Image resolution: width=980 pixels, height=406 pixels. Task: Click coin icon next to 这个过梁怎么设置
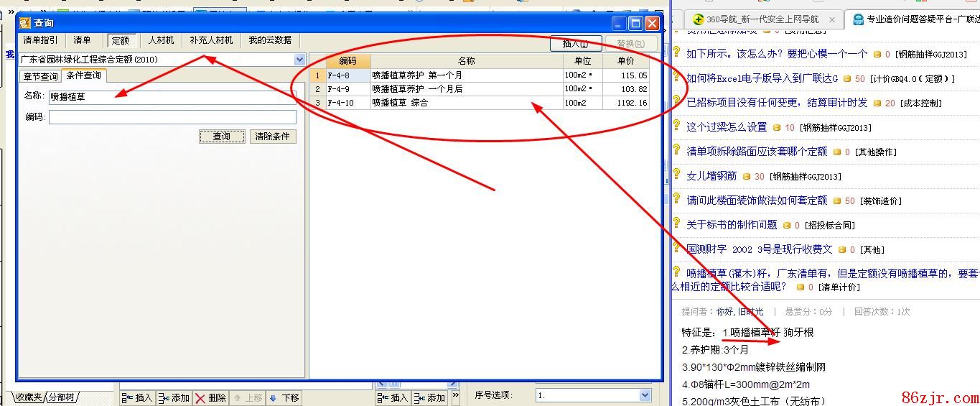(776, 127)
